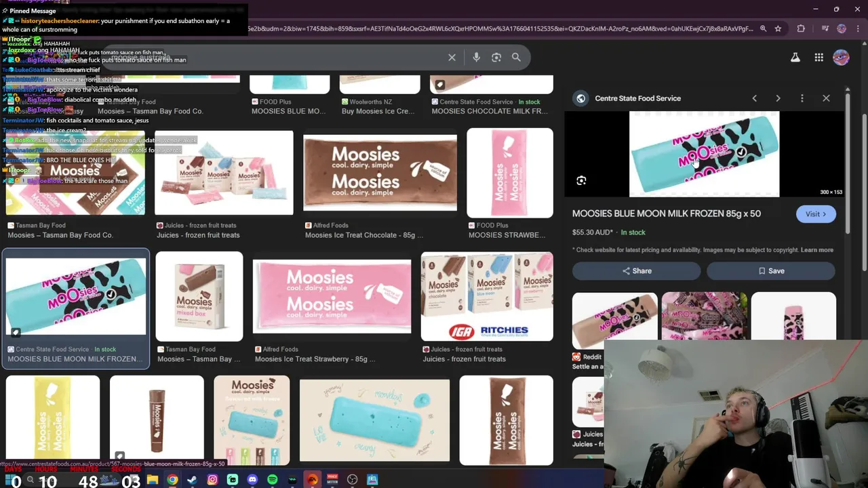Open related pink Moosies packs thumbnail
The image size is (868, 488).
point(704,316)
